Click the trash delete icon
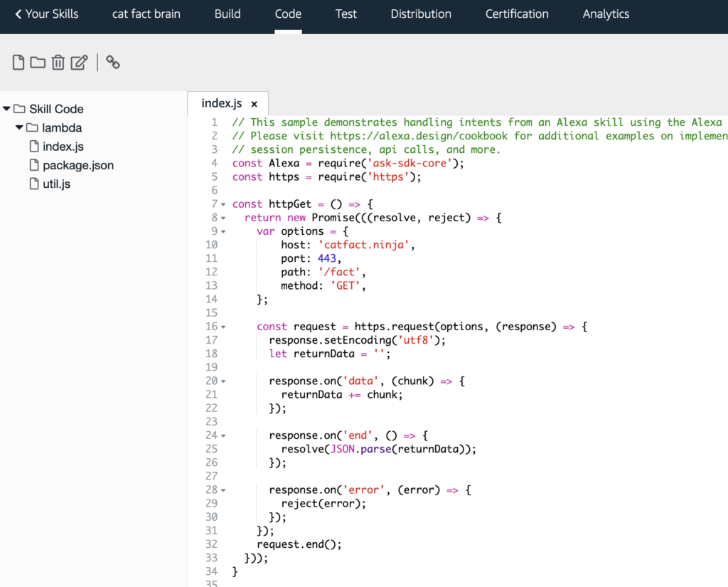 click(58, 63)
